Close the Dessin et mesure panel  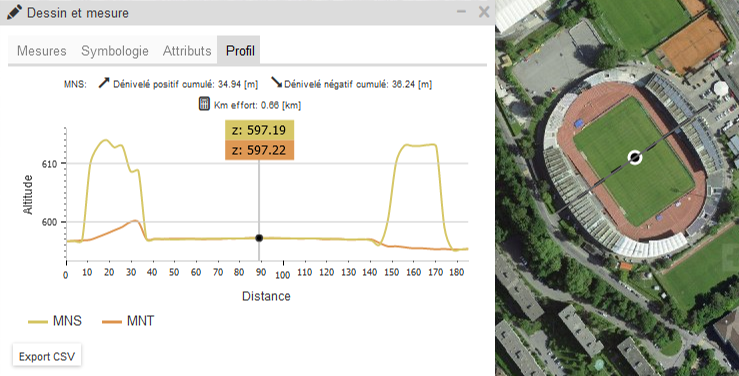[484, 12]
